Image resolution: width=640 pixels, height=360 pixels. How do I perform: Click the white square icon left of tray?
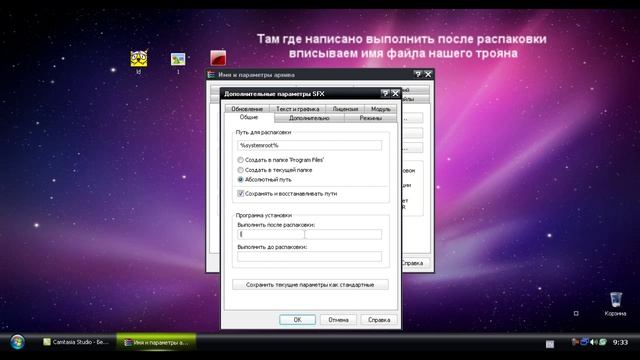pos(550,344)
